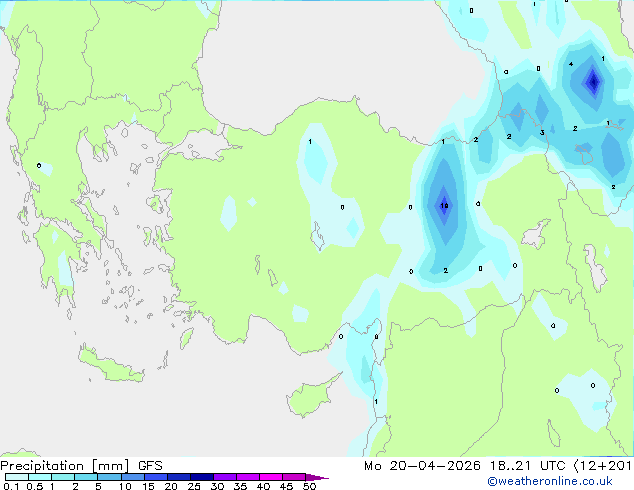This screenshot has height=490, width=634.
Task: Select the 30 to 35 mm purple legend swatch
Action: (225, 477)
